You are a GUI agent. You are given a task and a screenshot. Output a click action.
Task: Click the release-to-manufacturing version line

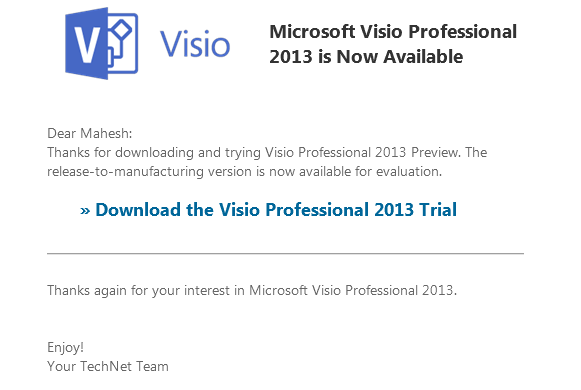pos(245,171)
